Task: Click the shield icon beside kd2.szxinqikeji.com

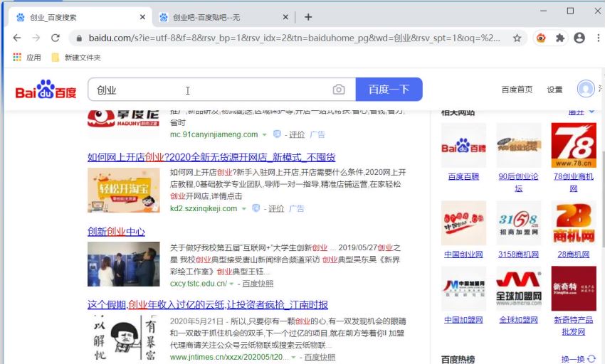Action: click(256, 208)
